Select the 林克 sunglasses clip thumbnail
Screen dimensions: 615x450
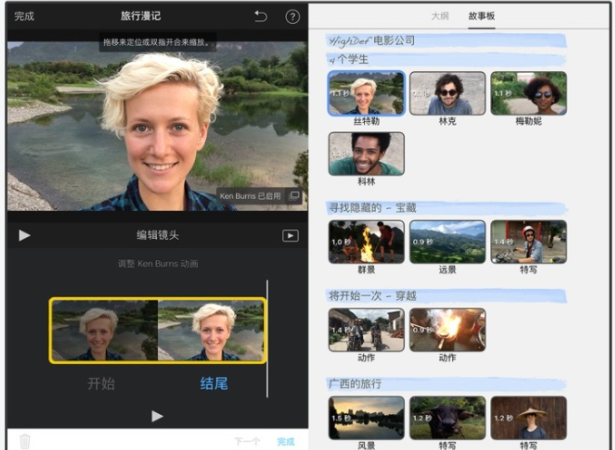[447, 93]
